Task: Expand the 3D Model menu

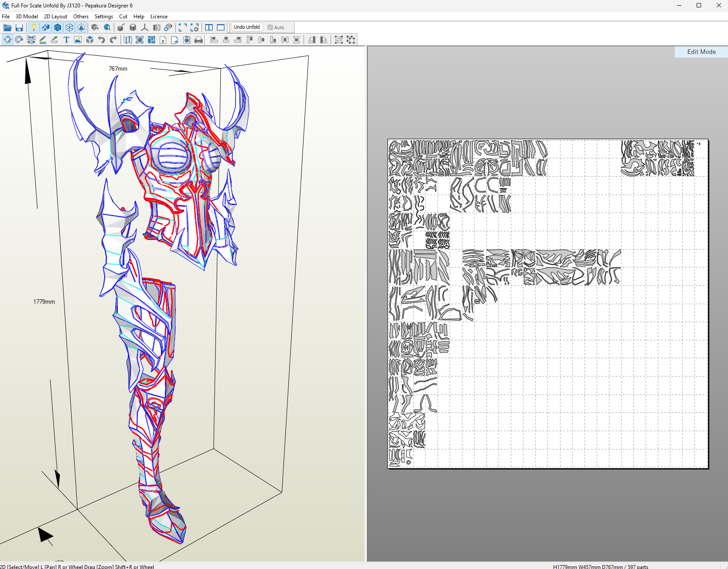Action: coord(27,17)
